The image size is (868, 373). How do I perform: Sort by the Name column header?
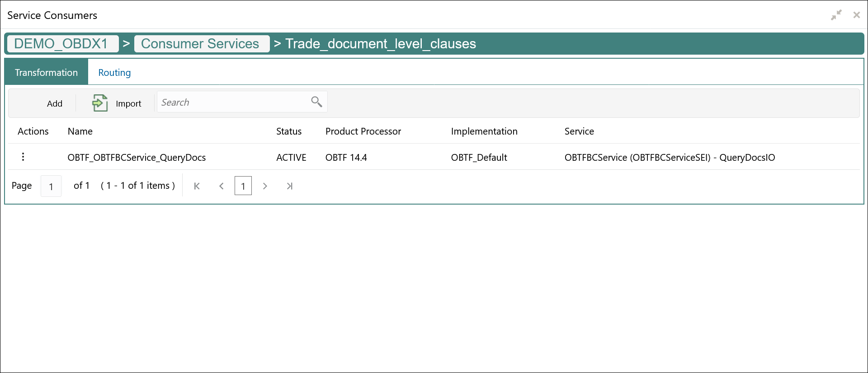[x=80, y=131]
